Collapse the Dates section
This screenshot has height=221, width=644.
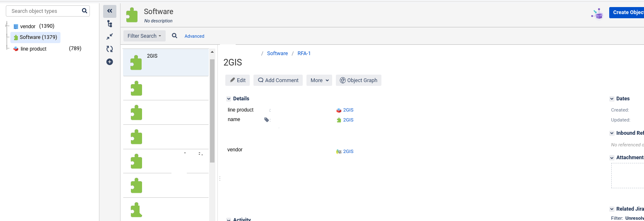612,99
